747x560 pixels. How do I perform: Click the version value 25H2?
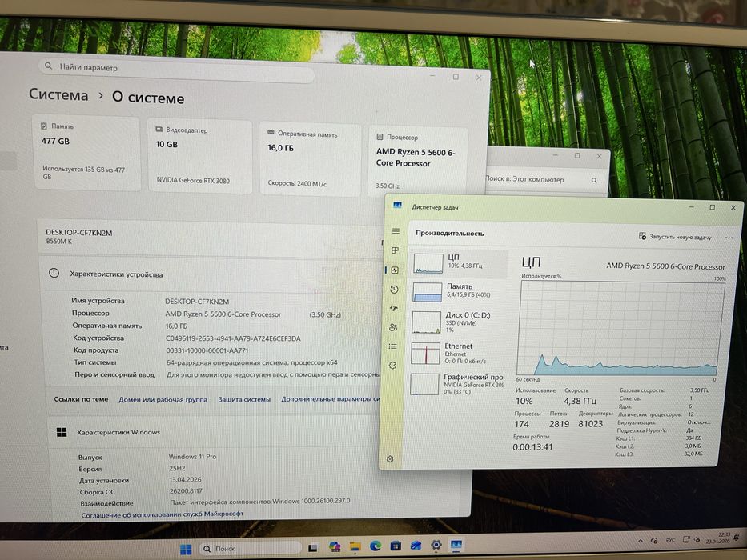(177, 468)
